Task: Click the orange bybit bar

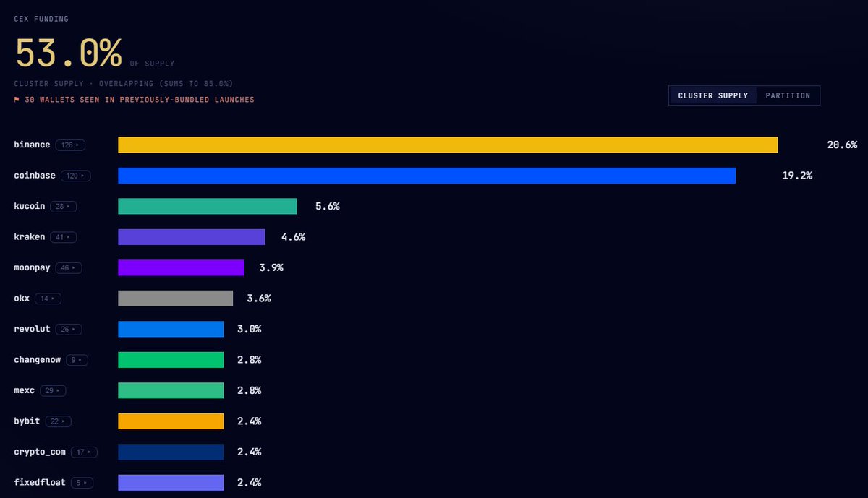Action: click(171, 421)
